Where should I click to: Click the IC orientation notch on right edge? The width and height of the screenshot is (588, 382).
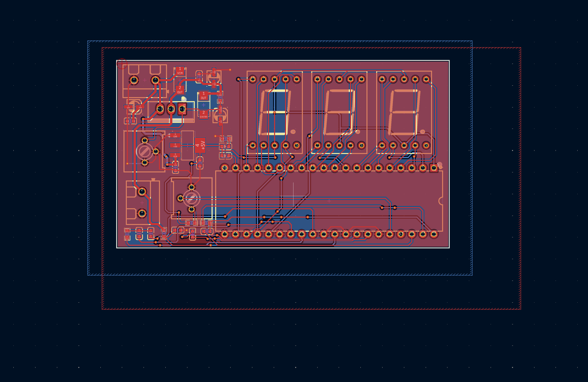[441, 201]
